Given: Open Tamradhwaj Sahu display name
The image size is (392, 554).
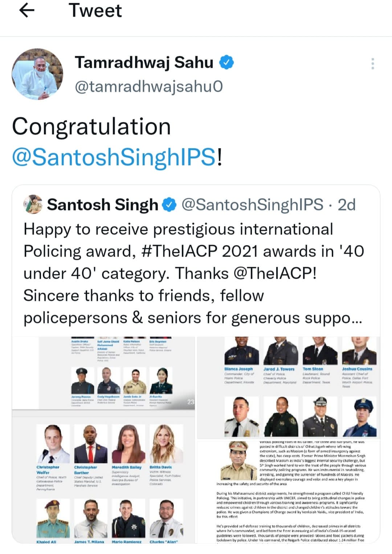Looking at the screenshot, I should (144, 62).
